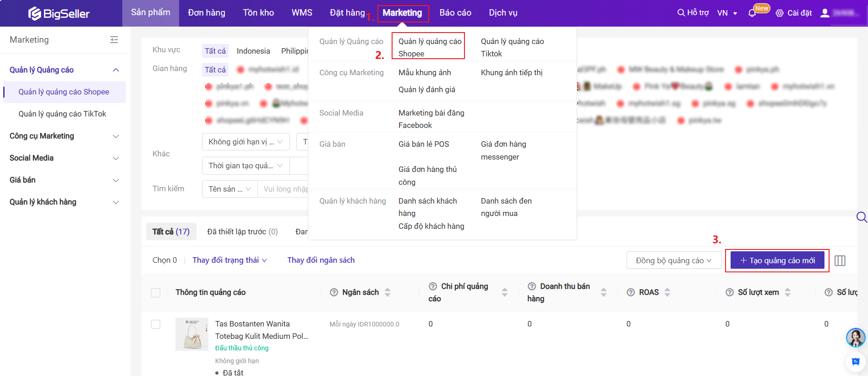The width and height of the screenshot is (868, 376).
Task: Open the VN language selector
Action: (727, 13)
